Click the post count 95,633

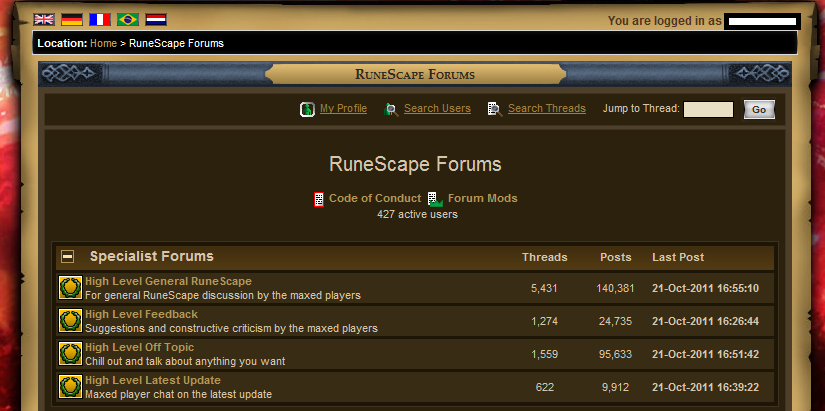click(615, 355)
